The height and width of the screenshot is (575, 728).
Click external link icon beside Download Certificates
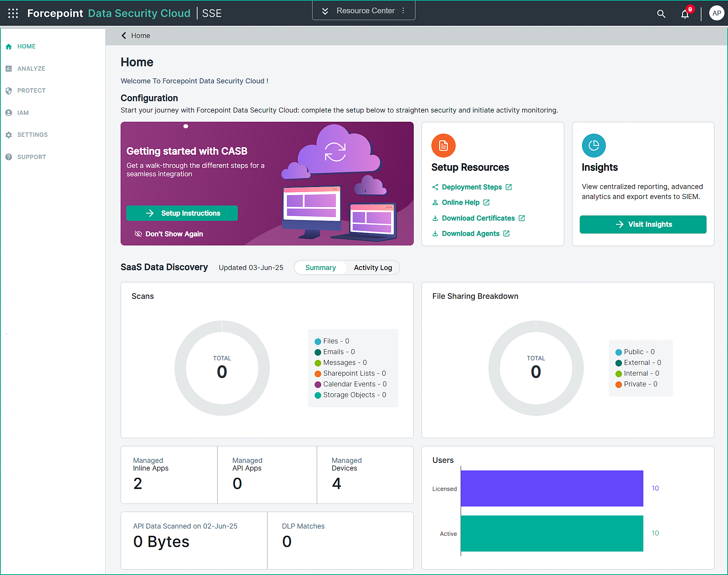(x=522, y=218)
